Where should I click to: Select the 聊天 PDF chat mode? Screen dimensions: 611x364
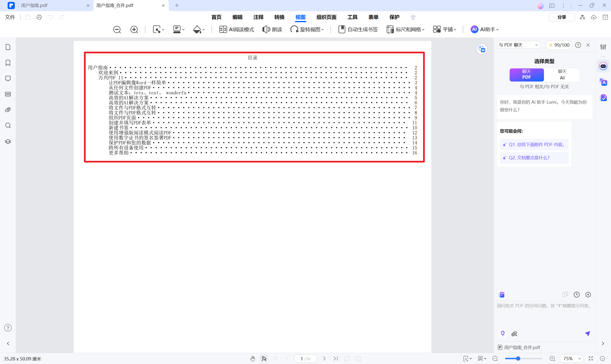point(527,75)
